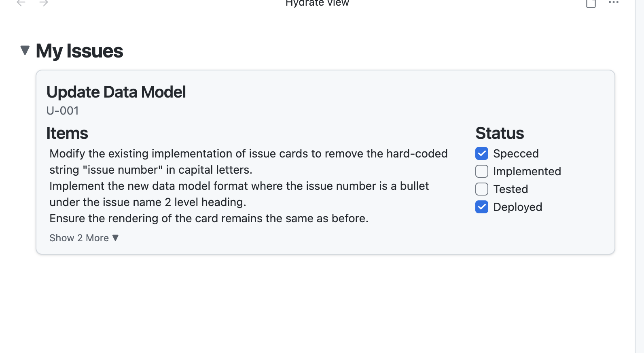Screen dimensions: 644x353
Task: Click the "Tested" status label text
Action: click(x=511, y=189)
